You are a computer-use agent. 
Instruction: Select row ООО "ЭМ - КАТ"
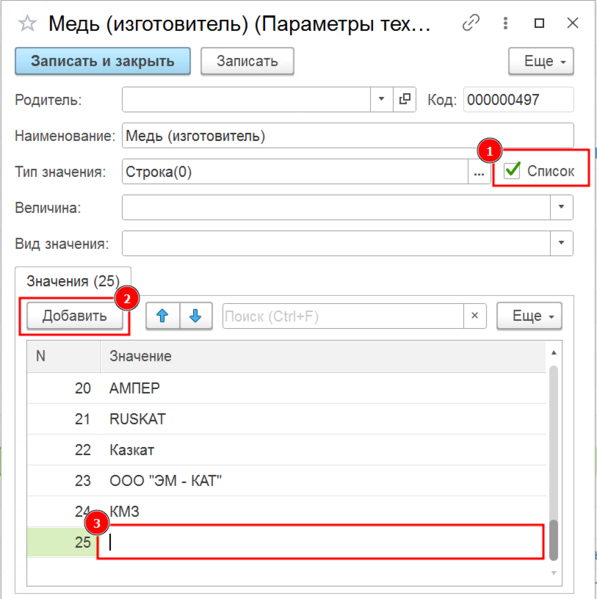[x=286, y=481]
